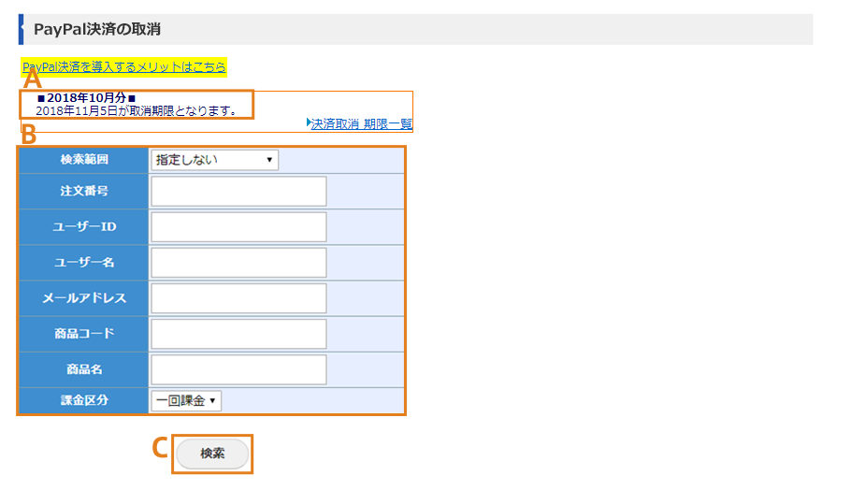Image resolution: width=851 pixels, height=504 pixels.
Task: Expand the 課金区分 dropdown showing 一回課金
Action: (x=186, y=400)
